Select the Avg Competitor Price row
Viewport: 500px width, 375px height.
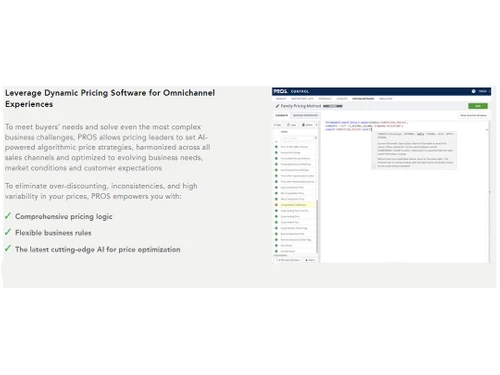(x=295, y=187)
